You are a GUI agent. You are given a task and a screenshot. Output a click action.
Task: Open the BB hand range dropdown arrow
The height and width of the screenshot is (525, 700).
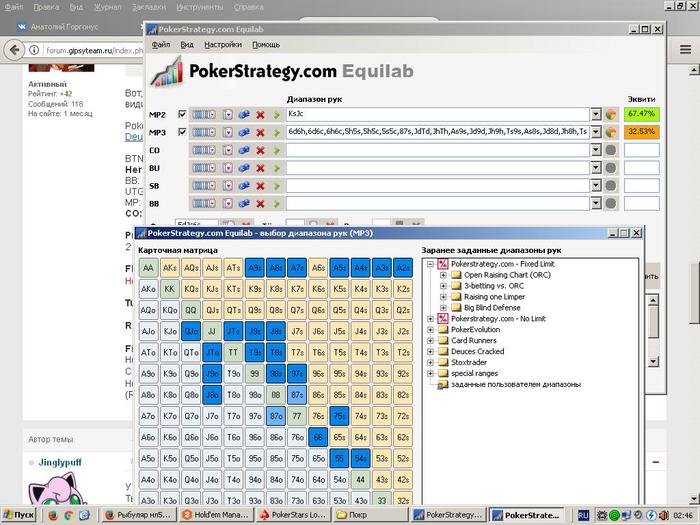[596, 204]
